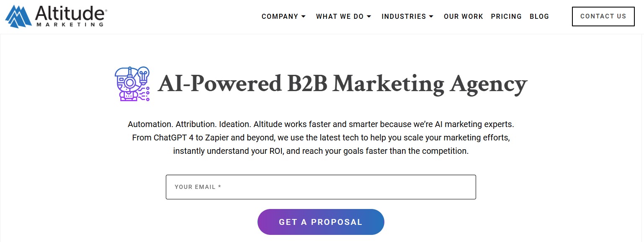
Task: Click the paragraph mentioning ChatGPT 4 and Zapier
Action: [x=321, y=138]
